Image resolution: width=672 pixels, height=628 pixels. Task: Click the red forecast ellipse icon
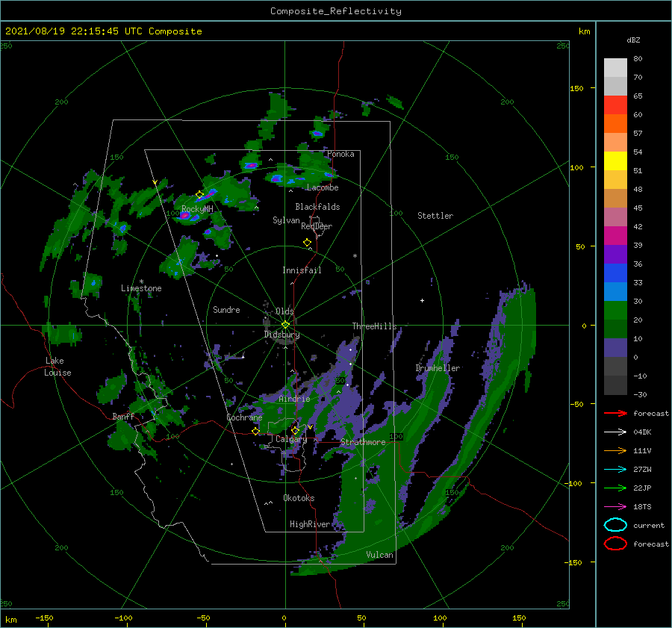tap(615, 544)
